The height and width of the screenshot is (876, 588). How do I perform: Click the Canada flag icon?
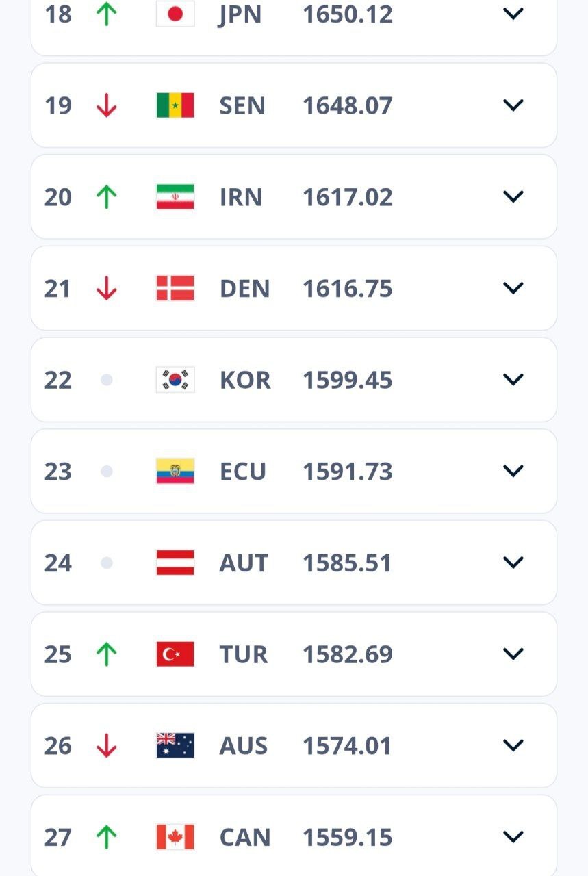coord(175,837)
